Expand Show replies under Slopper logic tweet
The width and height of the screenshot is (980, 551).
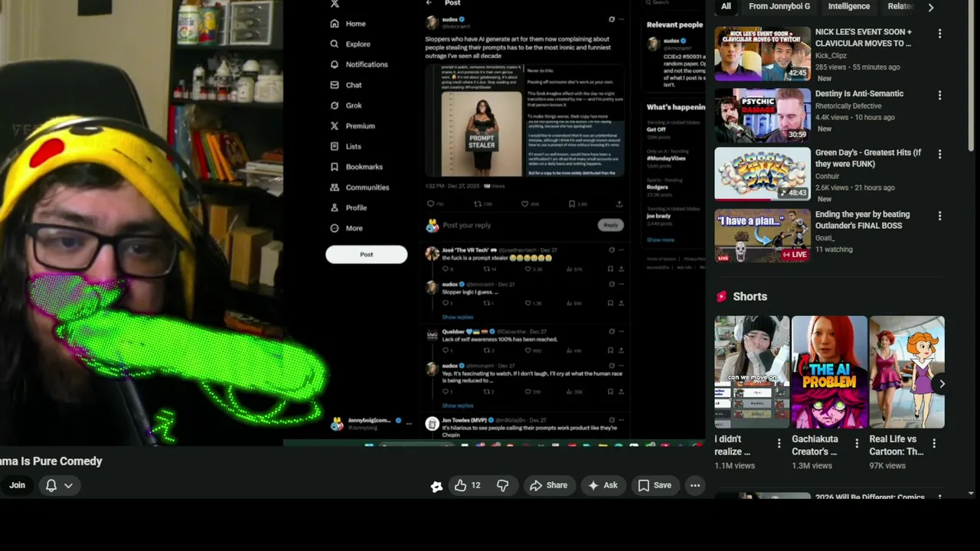(x=458, y=317)
